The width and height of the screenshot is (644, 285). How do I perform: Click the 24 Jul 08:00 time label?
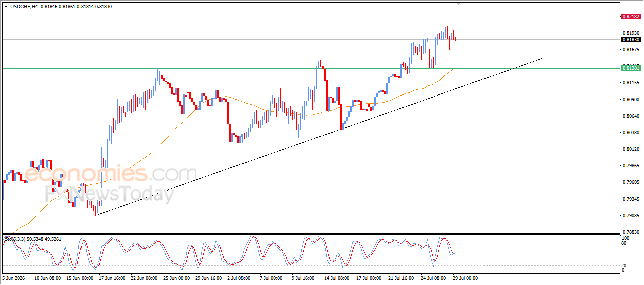[x=434, y=277]
